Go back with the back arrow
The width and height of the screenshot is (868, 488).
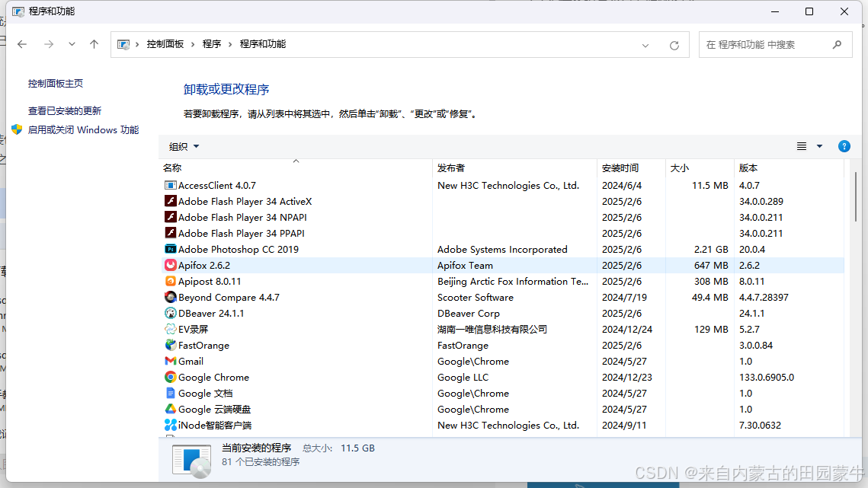click(x=22, y=44)
